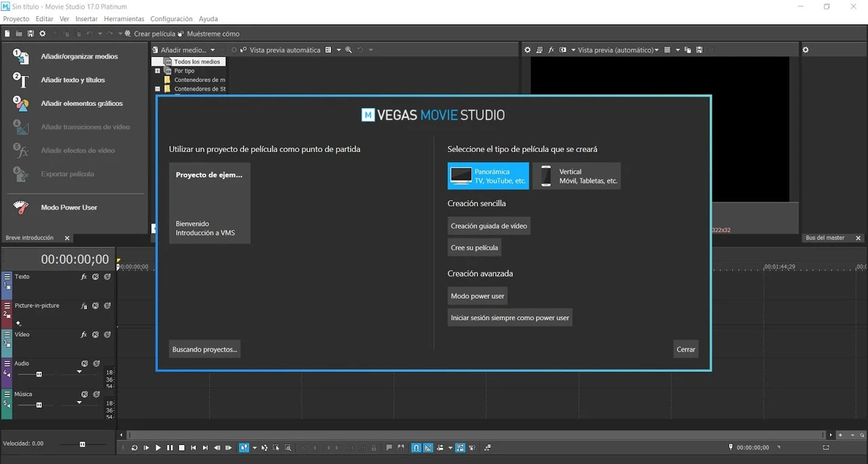Screen dimensions: 868x464
Task: Click the Modo power user dialog button
Action: click(477, 296)
